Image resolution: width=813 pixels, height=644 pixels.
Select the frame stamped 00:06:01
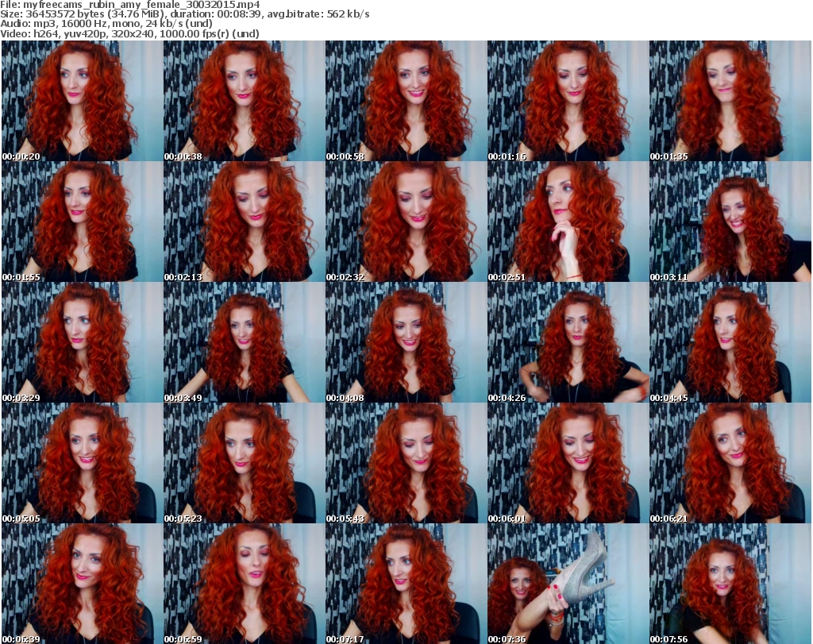[568, 463]
